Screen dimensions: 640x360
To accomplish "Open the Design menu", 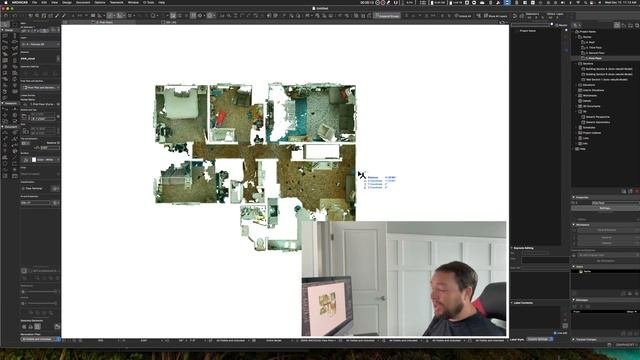I will click(67, 2).
